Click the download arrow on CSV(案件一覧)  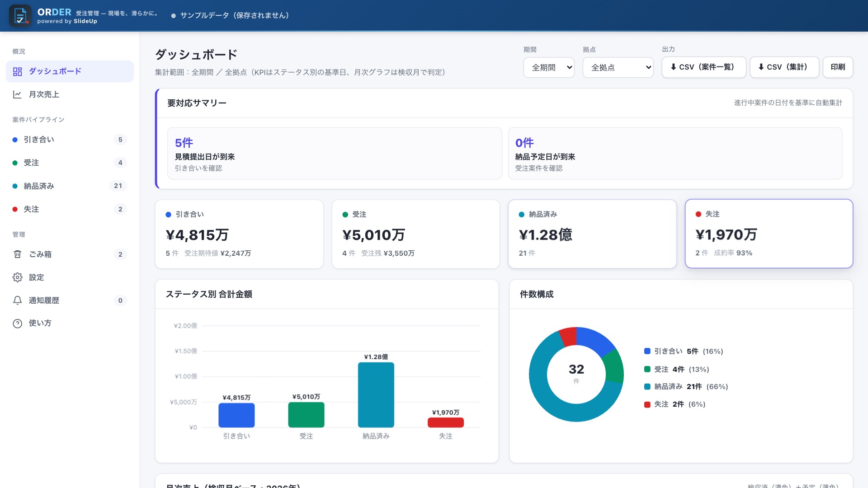coord(673,67)
